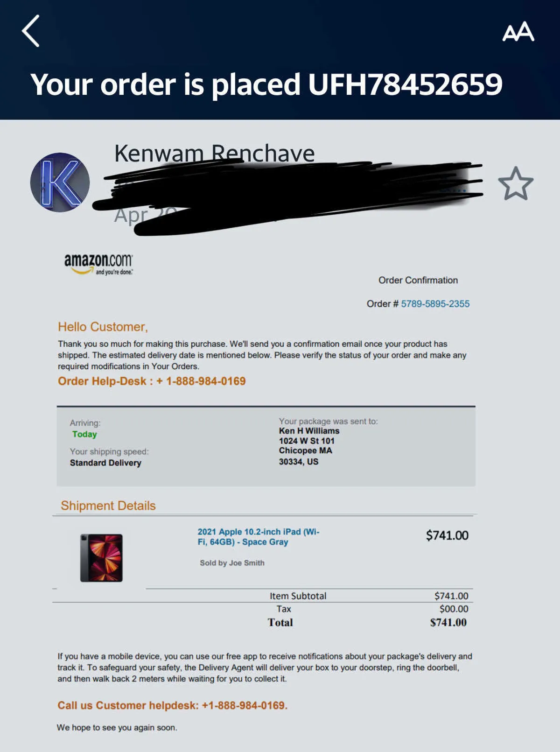Click the Total $741.00 amount
Image resolution: width=560 pixels, height=752 pixels.
448,622
